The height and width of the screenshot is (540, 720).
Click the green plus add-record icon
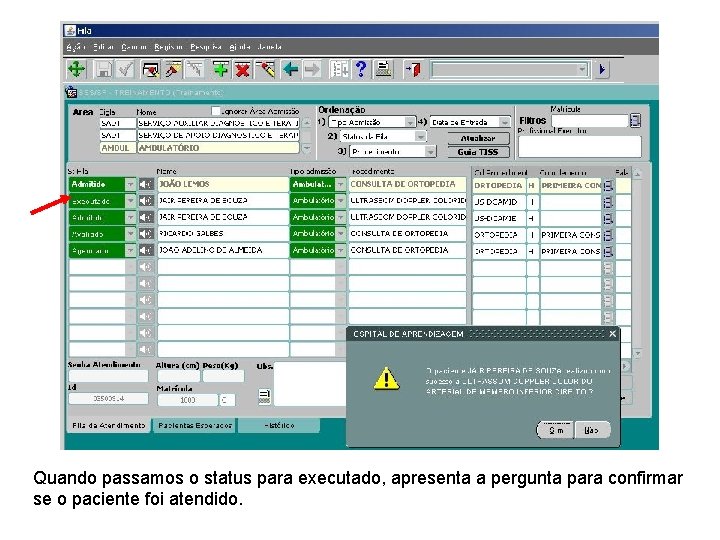pyautogui.click(x=220, y=70)
